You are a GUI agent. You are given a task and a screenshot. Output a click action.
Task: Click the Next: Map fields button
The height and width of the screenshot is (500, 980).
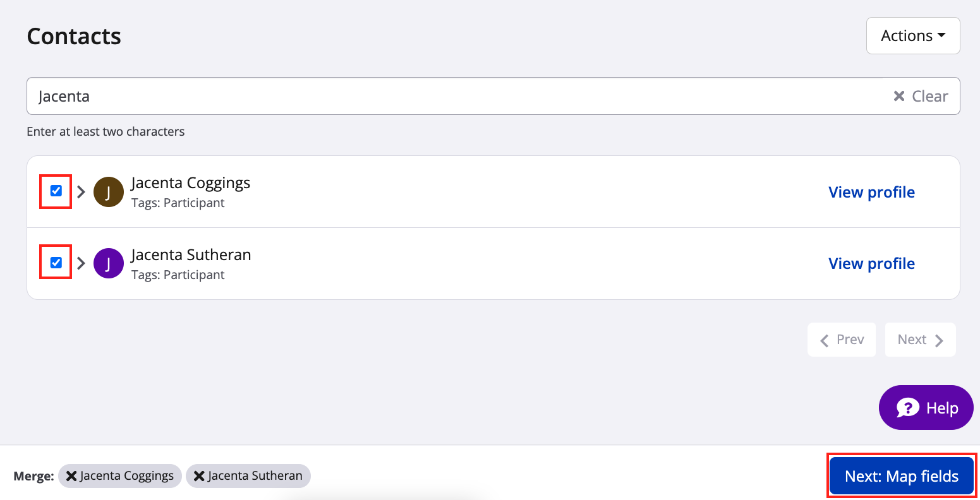pos(902,476)
